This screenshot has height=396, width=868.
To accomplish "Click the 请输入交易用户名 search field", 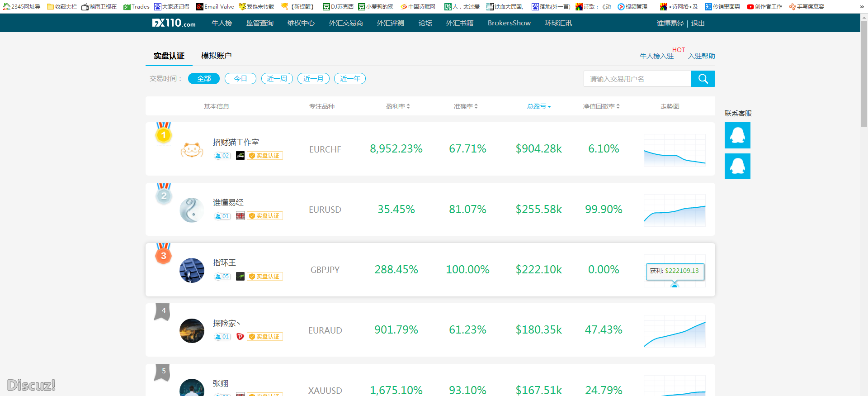I will (637, 79).
